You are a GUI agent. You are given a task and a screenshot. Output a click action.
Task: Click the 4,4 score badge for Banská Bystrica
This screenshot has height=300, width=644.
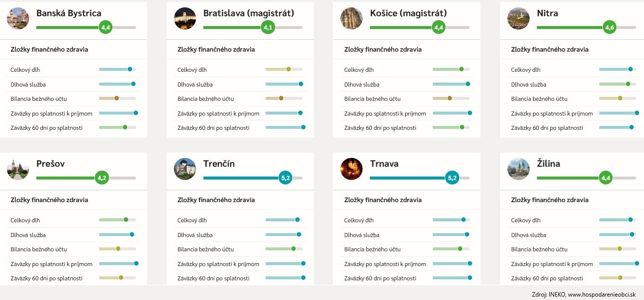[106, 28]
